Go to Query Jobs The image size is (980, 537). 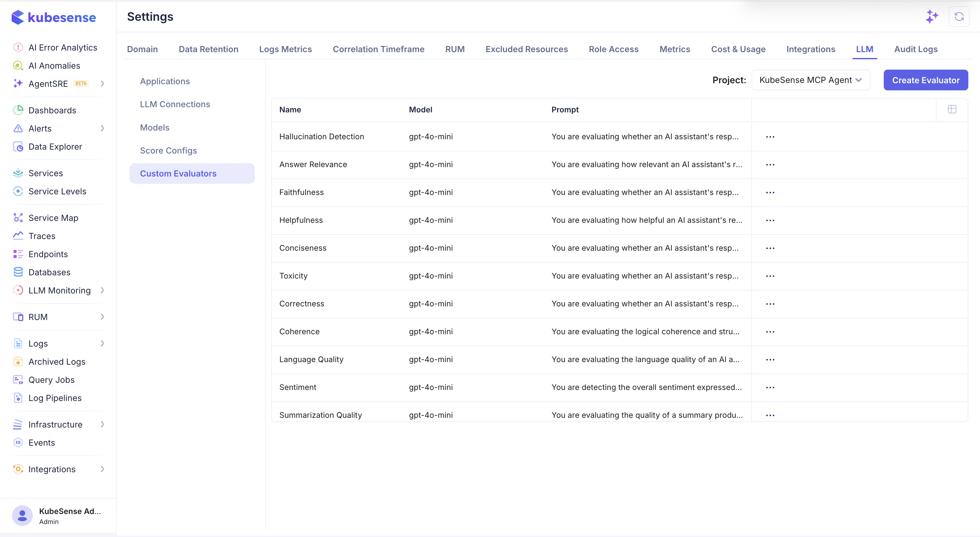click(52, 380)
